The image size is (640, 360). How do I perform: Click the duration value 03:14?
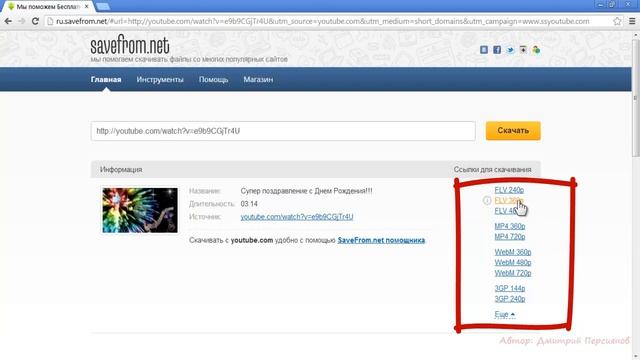click(249, 204)
